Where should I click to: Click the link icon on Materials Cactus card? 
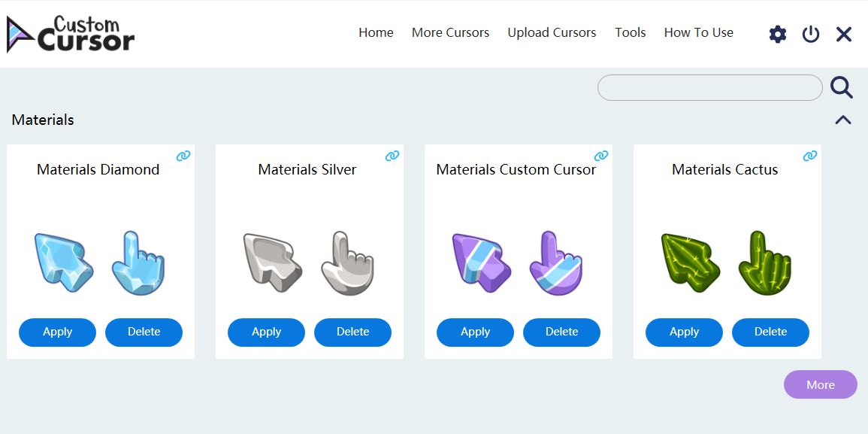click(x=809, y=155)
